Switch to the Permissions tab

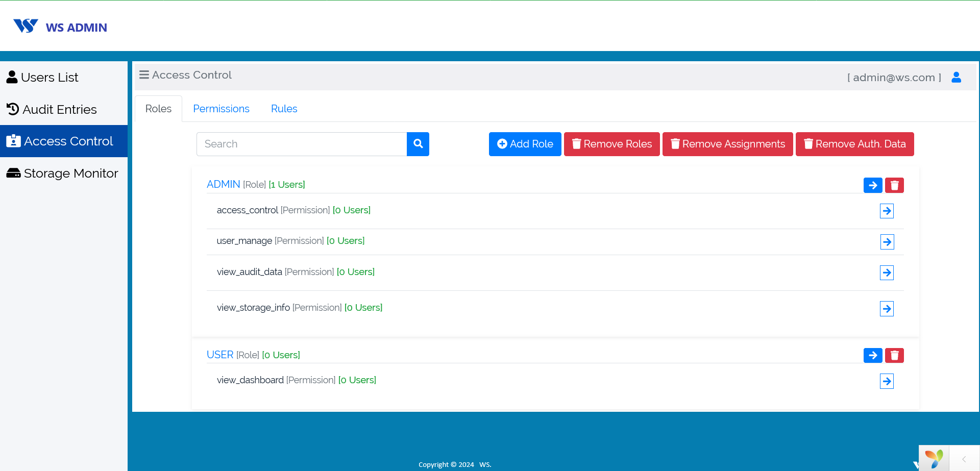[221, 109]
